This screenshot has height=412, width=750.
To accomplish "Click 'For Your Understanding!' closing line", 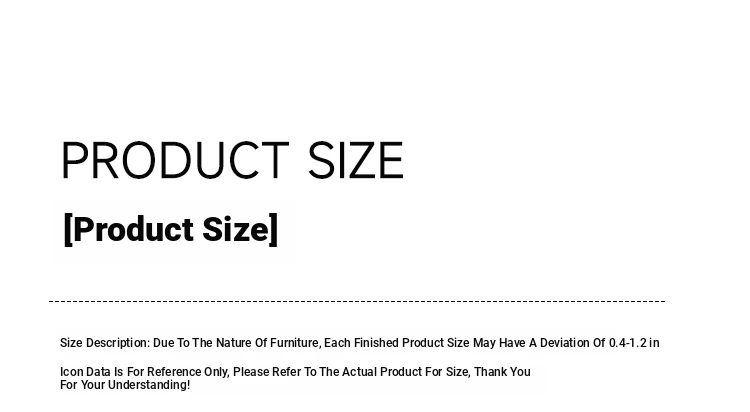I will tap(125, 385).
